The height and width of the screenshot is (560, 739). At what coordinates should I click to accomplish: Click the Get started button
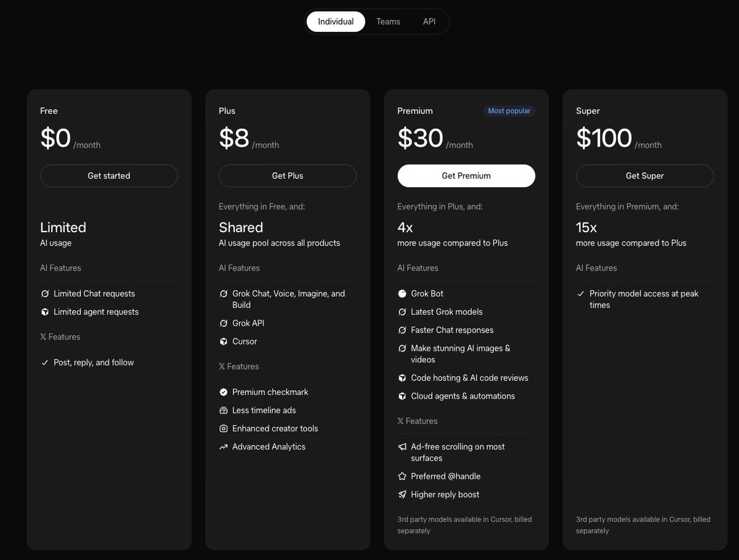click(x=109, y=176)
